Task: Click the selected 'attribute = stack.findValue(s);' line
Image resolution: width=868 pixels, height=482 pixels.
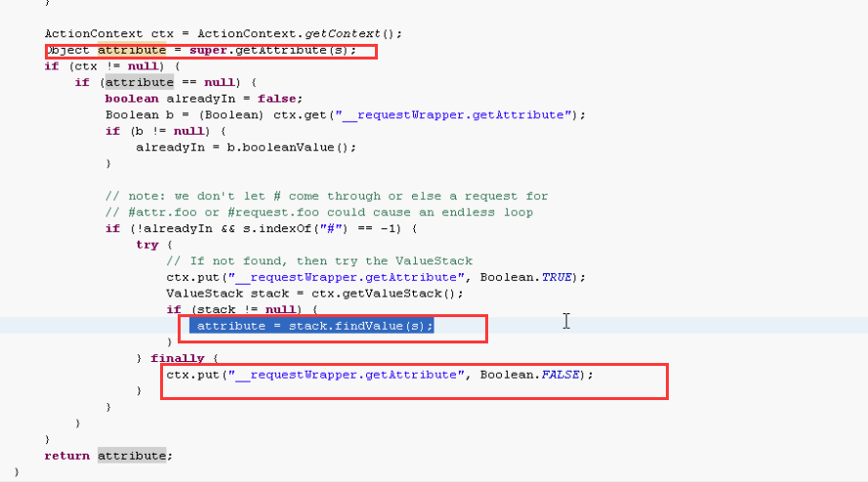Action: pos(311,326)
